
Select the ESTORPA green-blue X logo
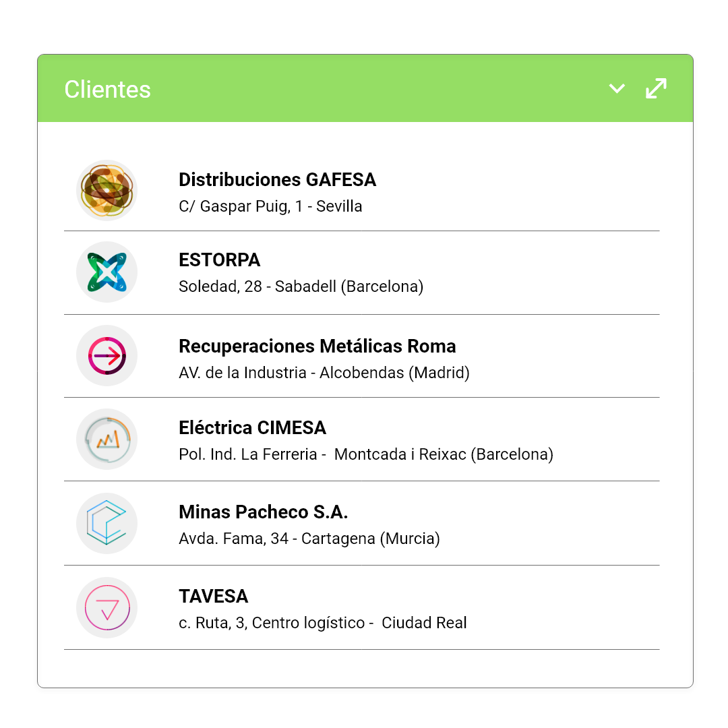107,272
